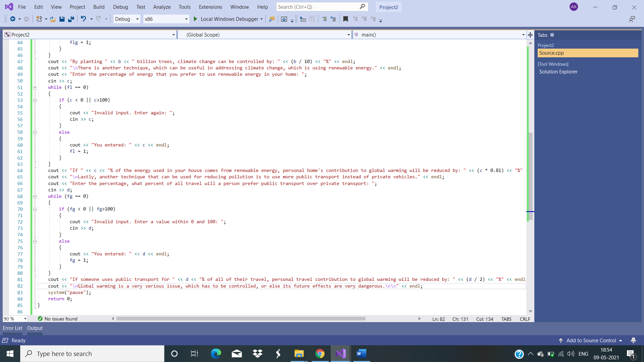This screenshot has height=362, width=644.
Task: Click the Undo arrow icon
Action: (84, 19)
